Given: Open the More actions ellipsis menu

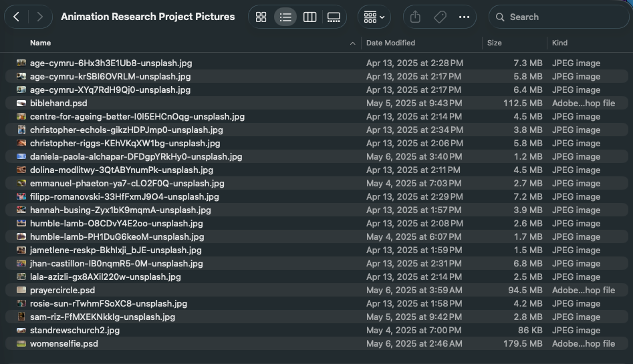Looking at the screenshot, I should click(465, 17).
